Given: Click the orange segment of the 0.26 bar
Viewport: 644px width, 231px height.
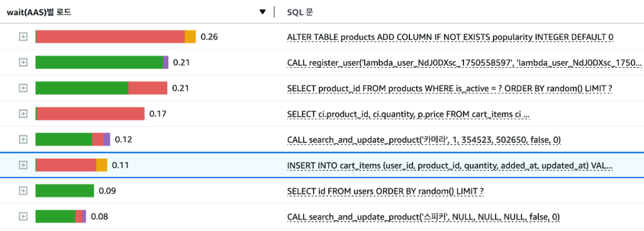Looking at the screenshot, I should pyautogui.click(x=190, y=37).
